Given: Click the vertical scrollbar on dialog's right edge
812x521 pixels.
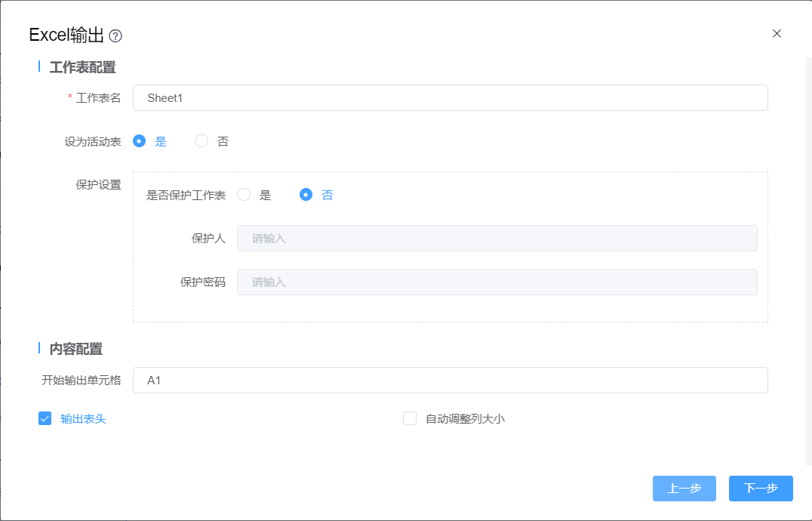Looking at the screenshot, I should [x=808, y=257].
